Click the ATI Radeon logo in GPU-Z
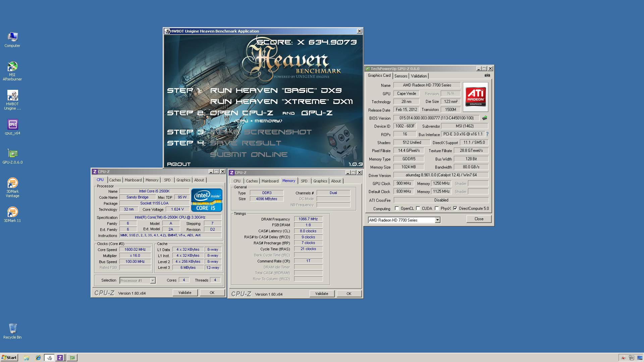 pyautogui.click(x=476, y=97)
